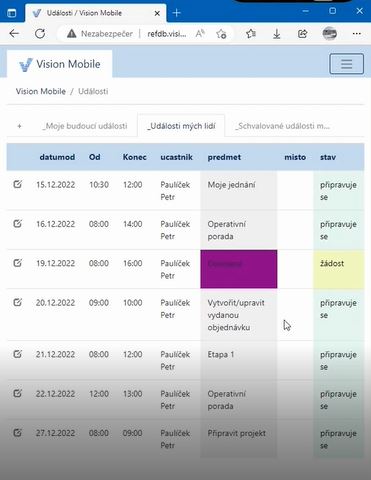The image size is (371, 480).
Task: Edit the 16.12.2022 event row
Action: coord(18,223)
